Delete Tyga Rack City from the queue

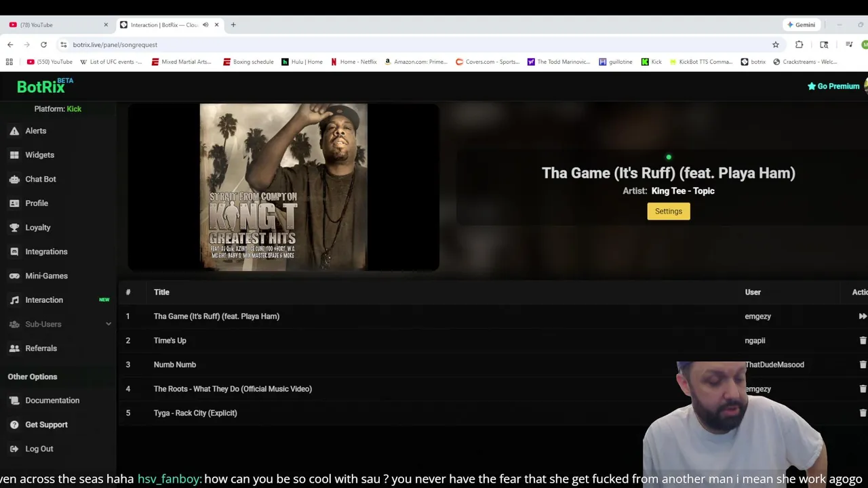point(863,413)
